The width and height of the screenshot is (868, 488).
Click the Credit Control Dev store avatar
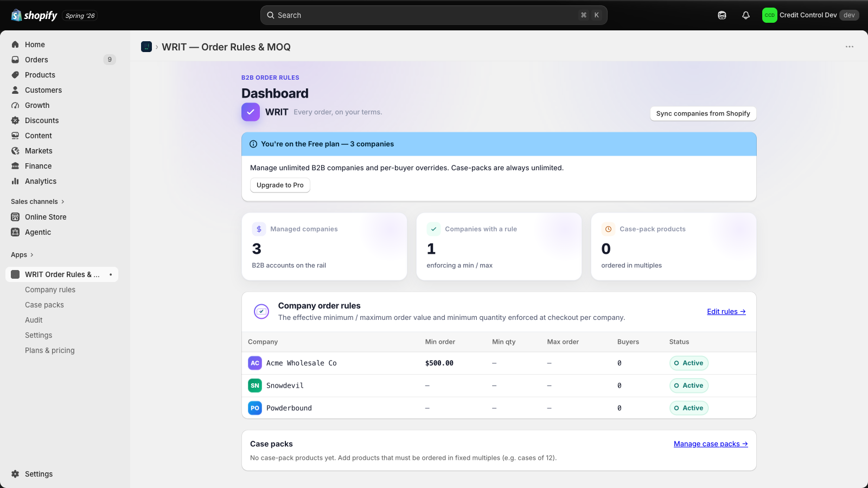click(x=769, y=15)
